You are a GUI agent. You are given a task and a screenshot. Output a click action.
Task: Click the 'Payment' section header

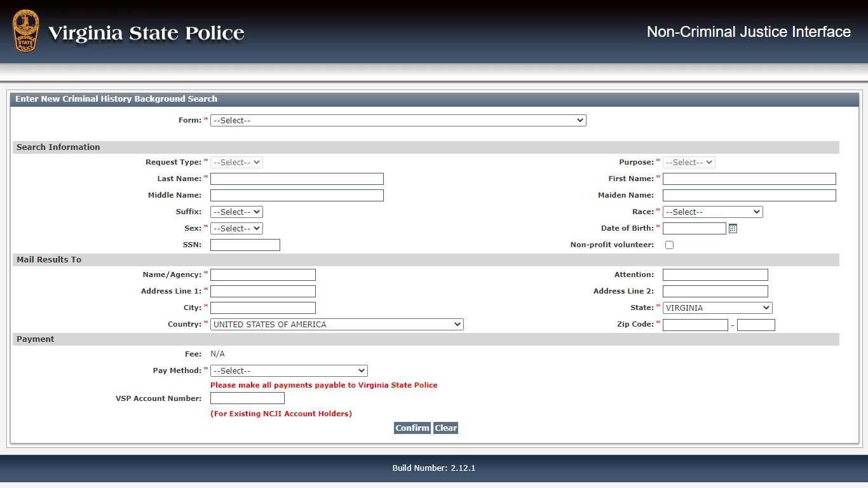pos(36,339)
